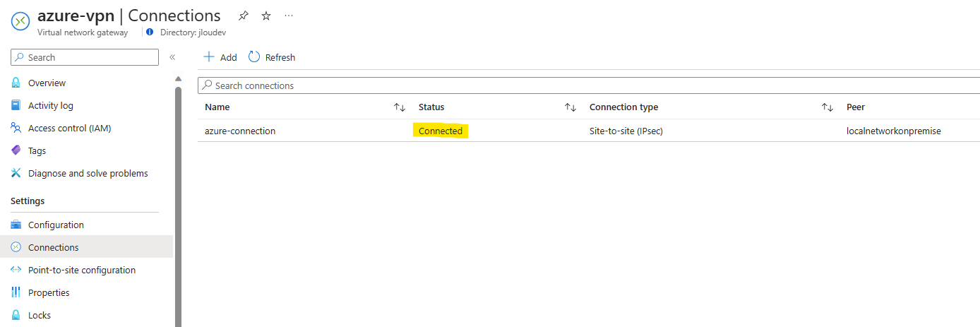Image resolution: width=980 pixels, height=327 pixels.
Task: Click the Connection type column header
Action: coord(623,107)
